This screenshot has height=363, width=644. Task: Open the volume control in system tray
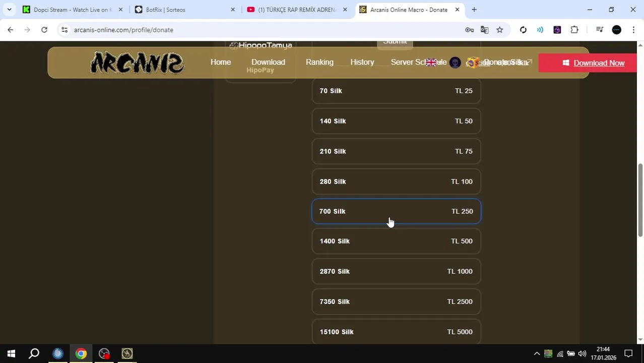(582, 353)
